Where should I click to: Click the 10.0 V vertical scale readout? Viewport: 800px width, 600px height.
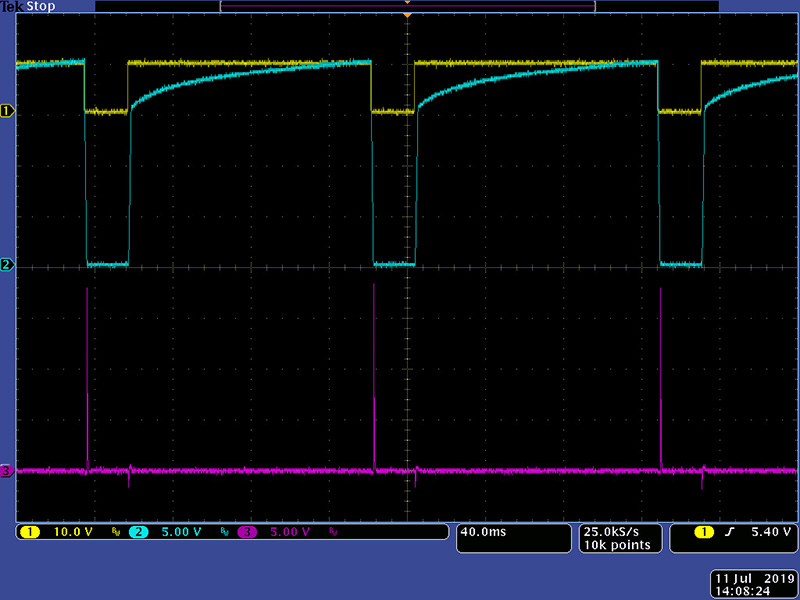72,532
